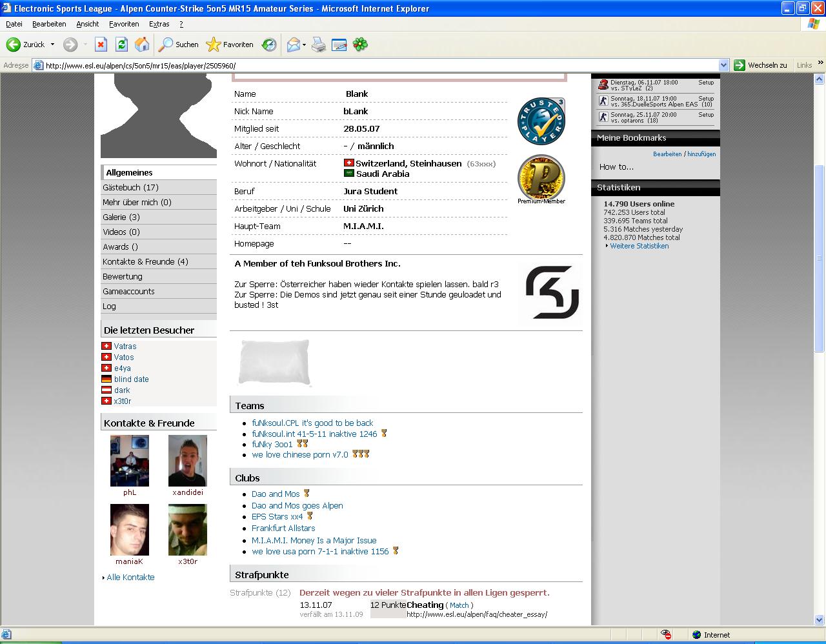Click the white pillow image
The width and height of the screenshot is (826, 644).
coord(274,362)
